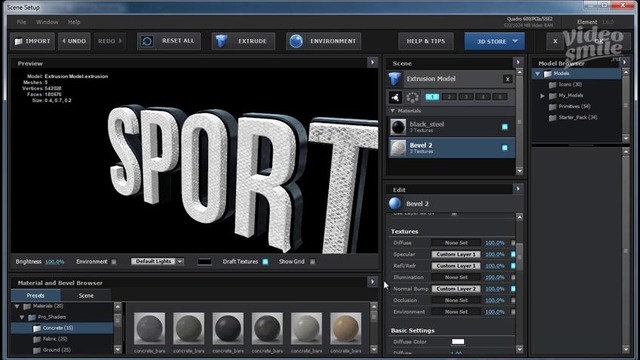
Task: Click the black background color swatch below preview
Action: [204, 262]
